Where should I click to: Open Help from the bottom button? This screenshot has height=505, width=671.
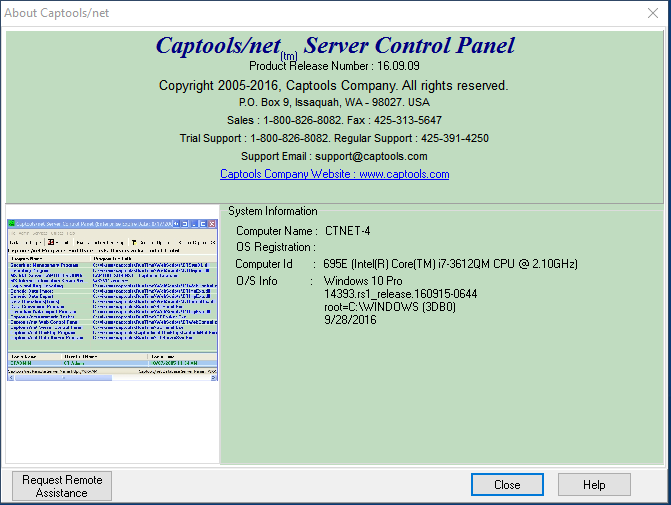pos(594,485)
